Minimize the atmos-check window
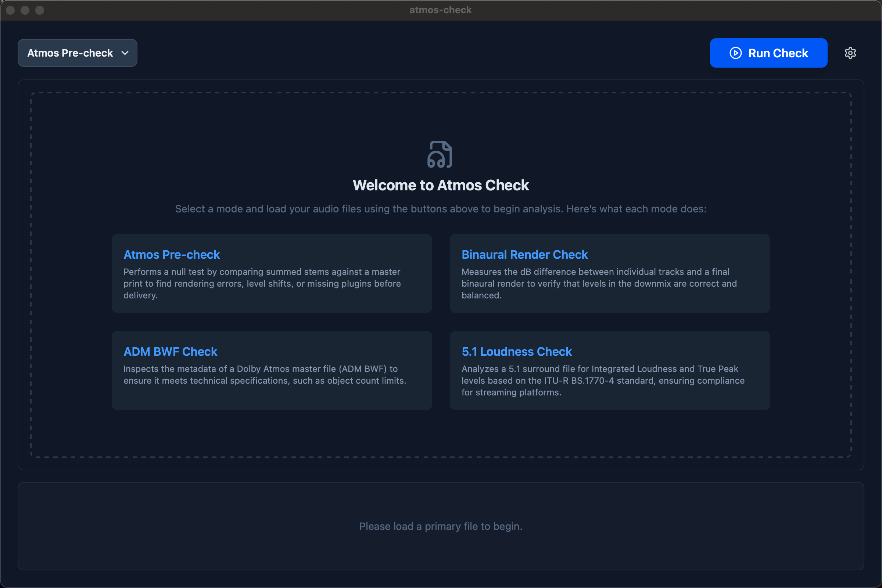 [x=25, y=10]
